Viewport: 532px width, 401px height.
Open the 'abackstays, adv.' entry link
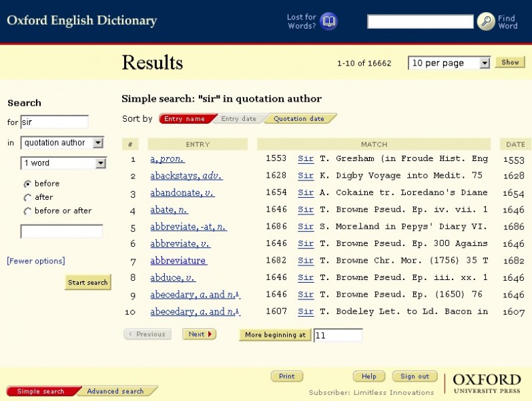(x=186, y=176)
